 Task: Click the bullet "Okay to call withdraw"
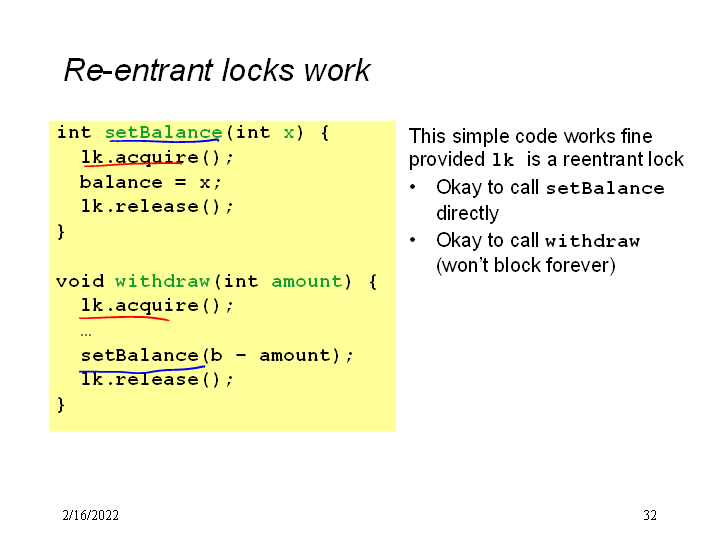click(x=537, y=241)
